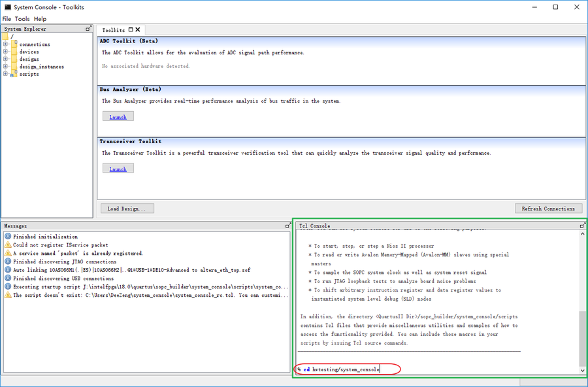588x387 pixels.
Task: Click the 'To run JTAG loopback tests' line
Action: tap(392, 281)
